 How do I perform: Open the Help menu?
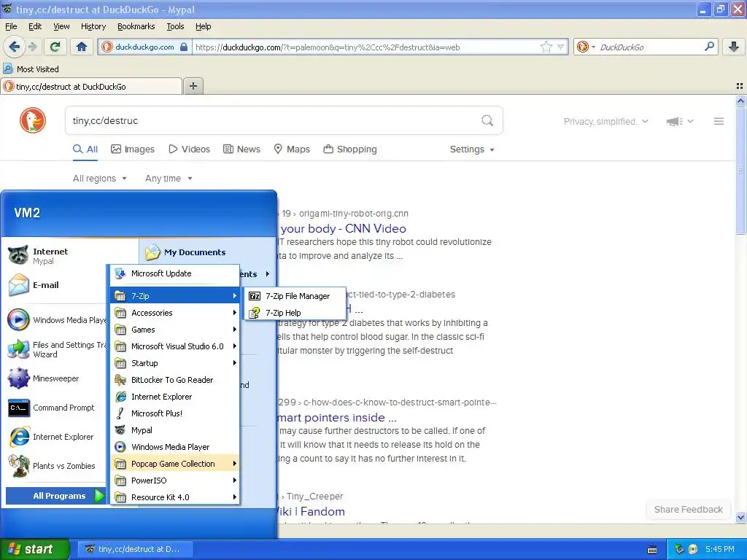click(203, 26)
